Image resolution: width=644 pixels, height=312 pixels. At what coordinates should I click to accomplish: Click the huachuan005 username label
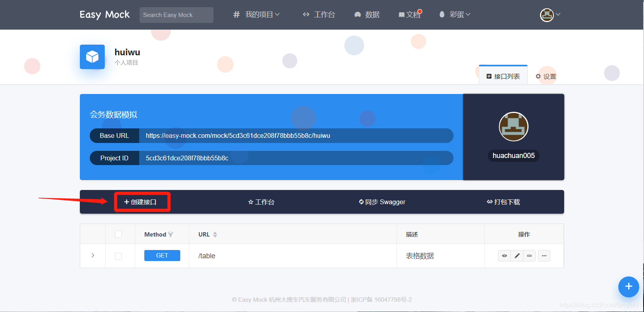pos(514,156)
